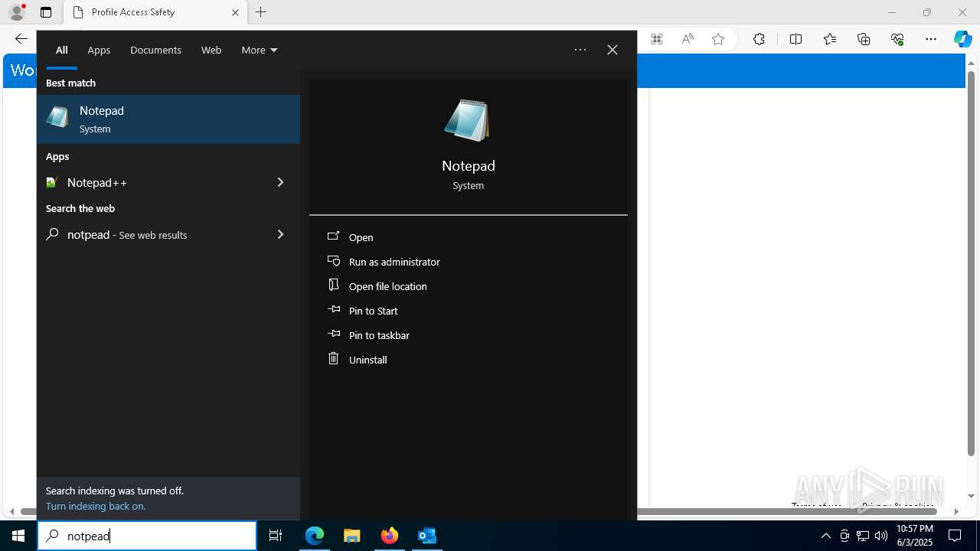Screen dimensions: 980x551
Task: Add this page to favorites
Action: pos(718,39)
